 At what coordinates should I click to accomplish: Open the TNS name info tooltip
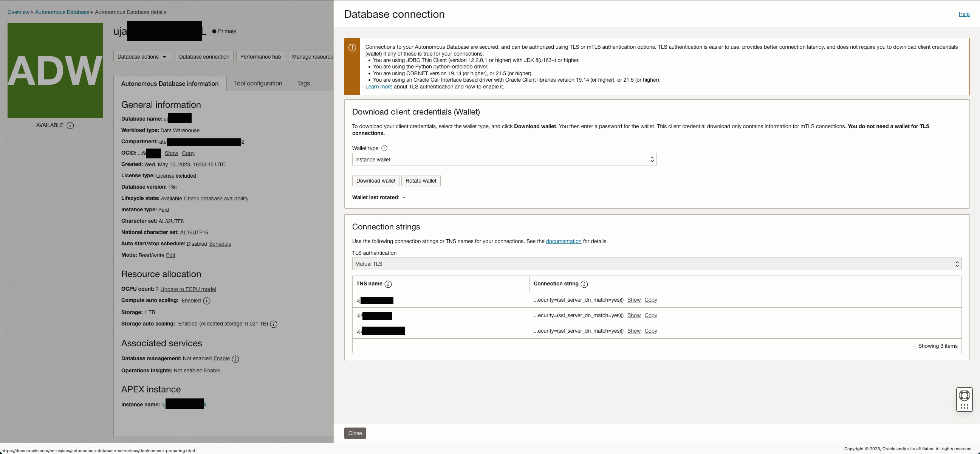[389, 284]
